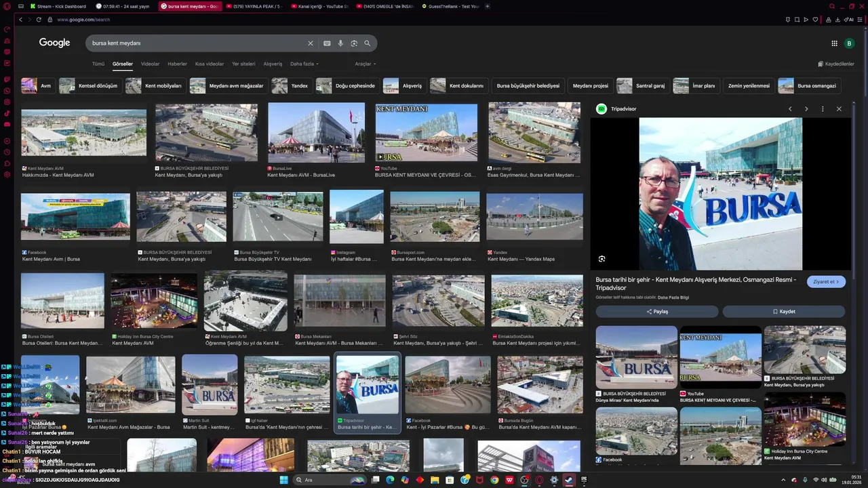Apply the Yandex filter chip
This screenshot has width=868, height=488.
pos(292,86)
